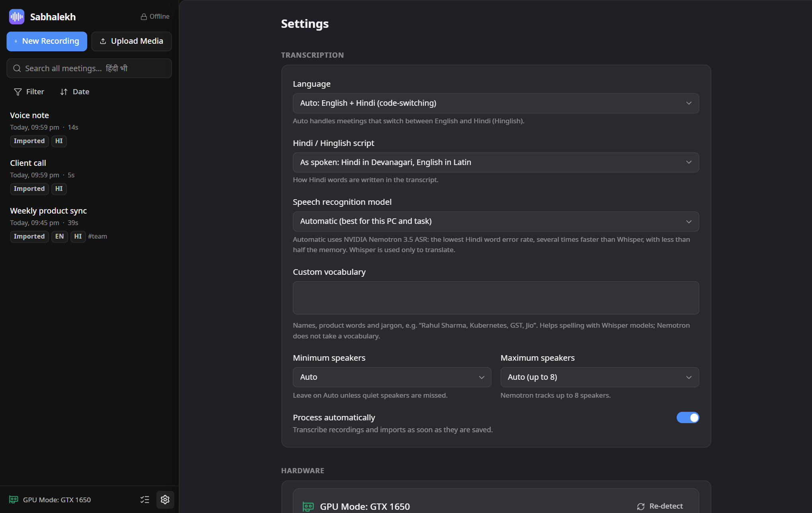Image resolution: width=812 pixels, height=513 pixels.
Task: Click the upload icon in Upload Media
Action: point(103,41)
